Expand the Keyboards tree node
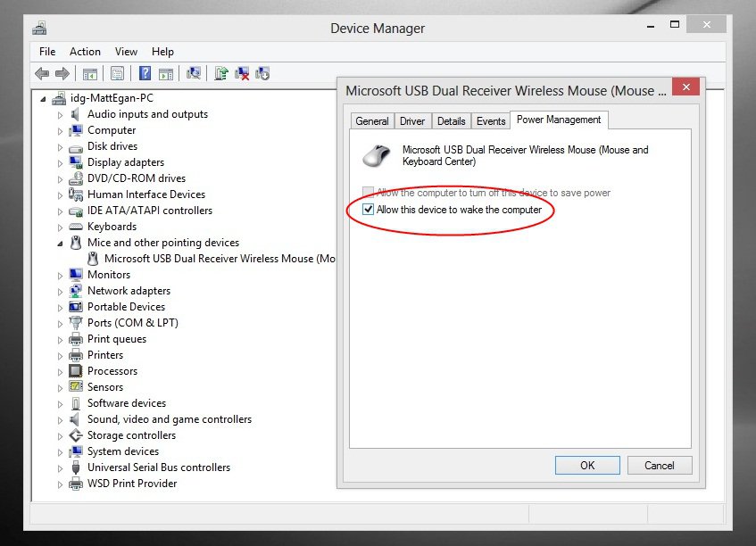The height and width of the screenshot is (546, 756). click(61, 227)
